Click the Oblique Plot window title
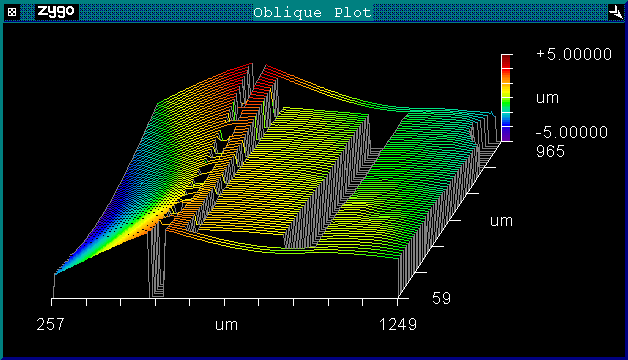 click(x=313, y=12)
